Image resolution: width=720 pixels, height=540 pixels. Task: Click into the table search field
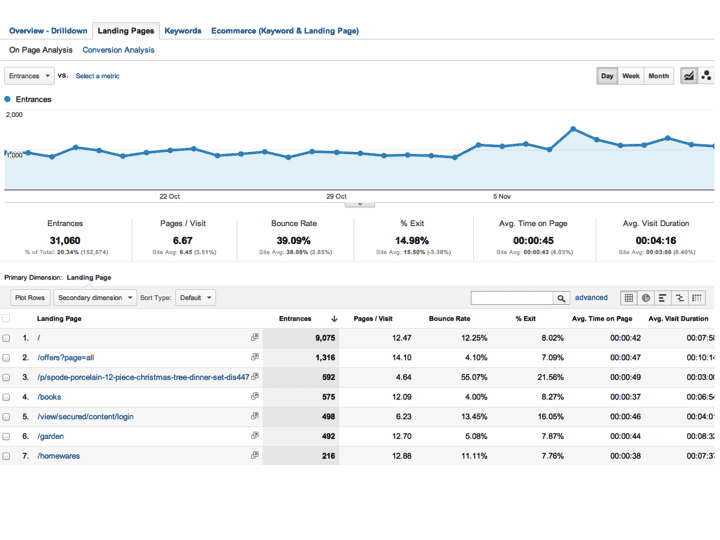click(x=511, y=298)
